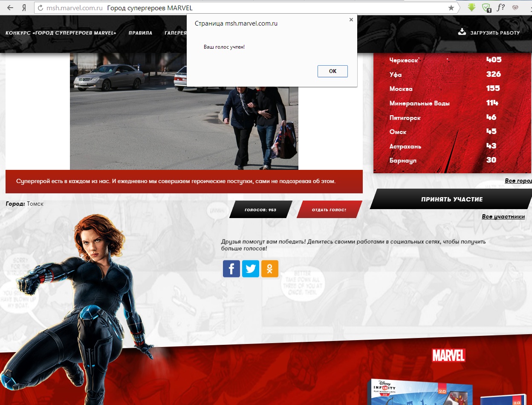Share the work on Odnoklassniki
This screenshot has height=405, width=532.
click(x=270, y=269)
